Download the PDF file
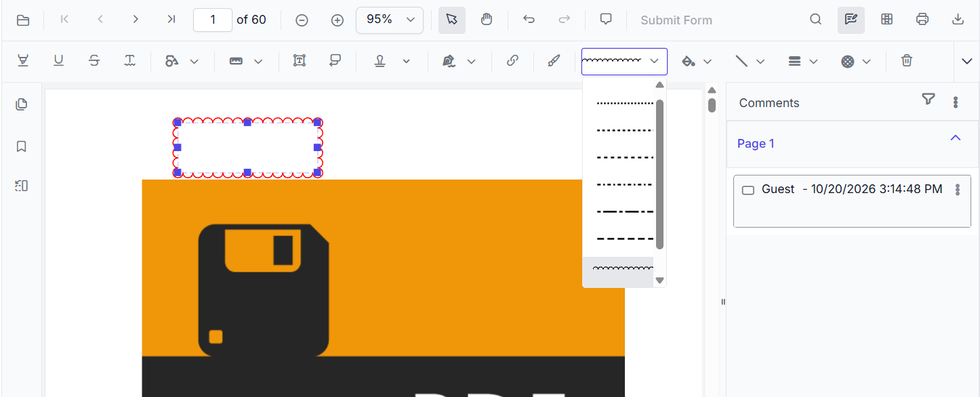The width and height of the screenshot is (980, 397). (x=958, y=20)
